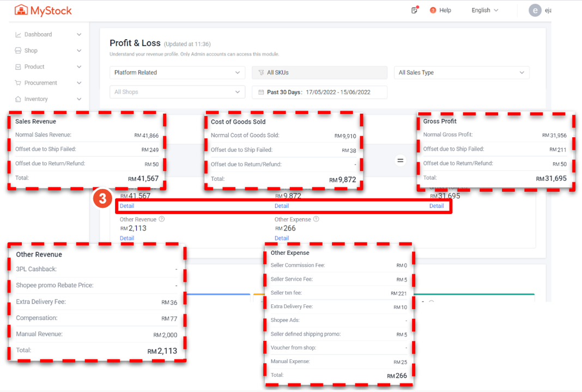Open the notifications document icon

[x=415, y=10]
